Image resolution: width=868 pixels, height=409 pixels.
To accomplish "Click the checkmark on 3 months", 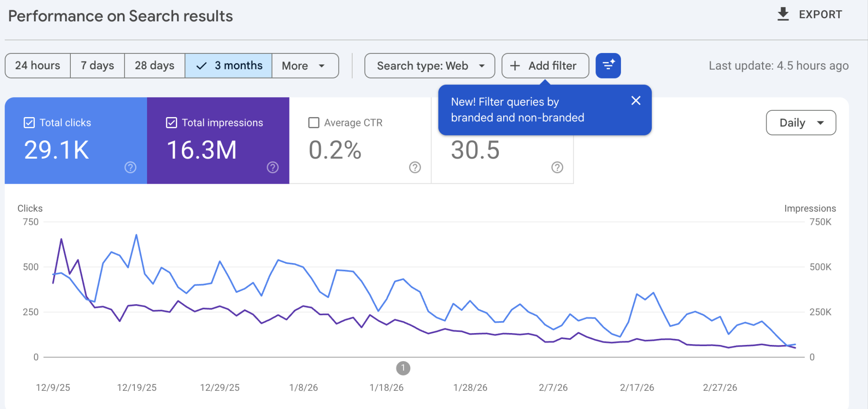I will tap(202, 66).
